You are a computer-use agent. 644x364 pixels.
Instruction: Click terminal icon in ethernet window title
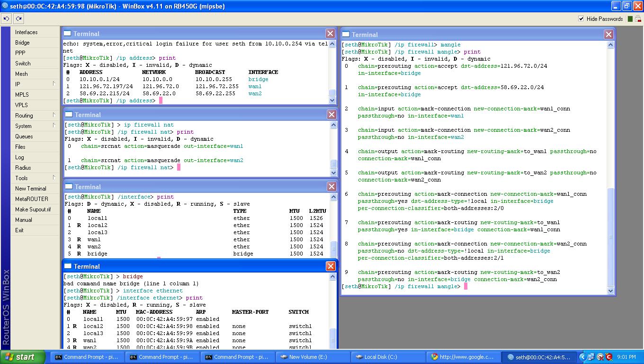coord(67,266)
